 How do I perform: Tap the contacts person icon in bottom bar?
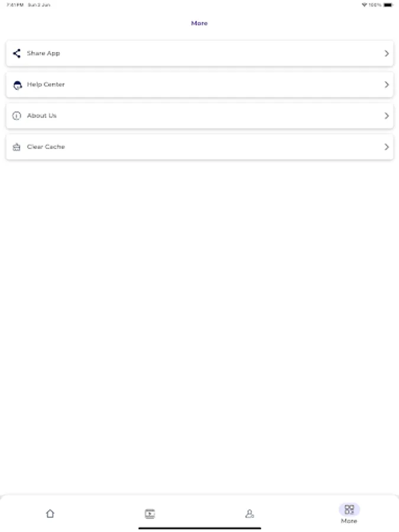pos(249,513)
